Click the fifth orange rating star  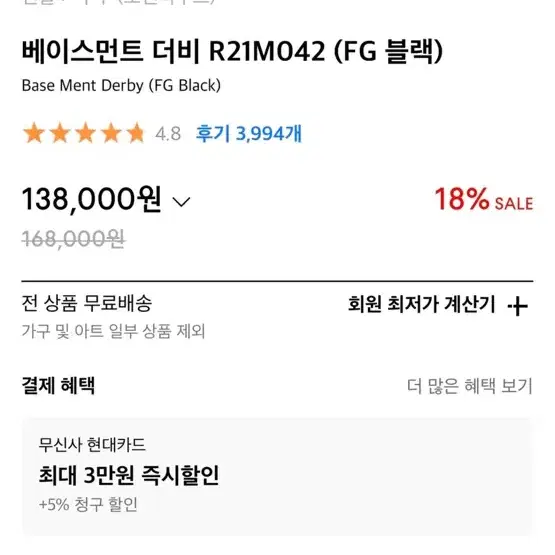point(136,133)
